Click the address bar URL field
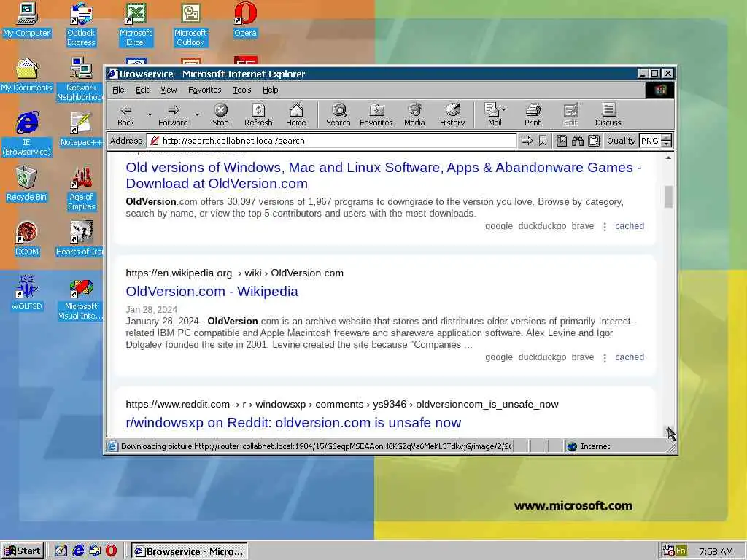This screenshot has width=747, height=560. [332, 141]
